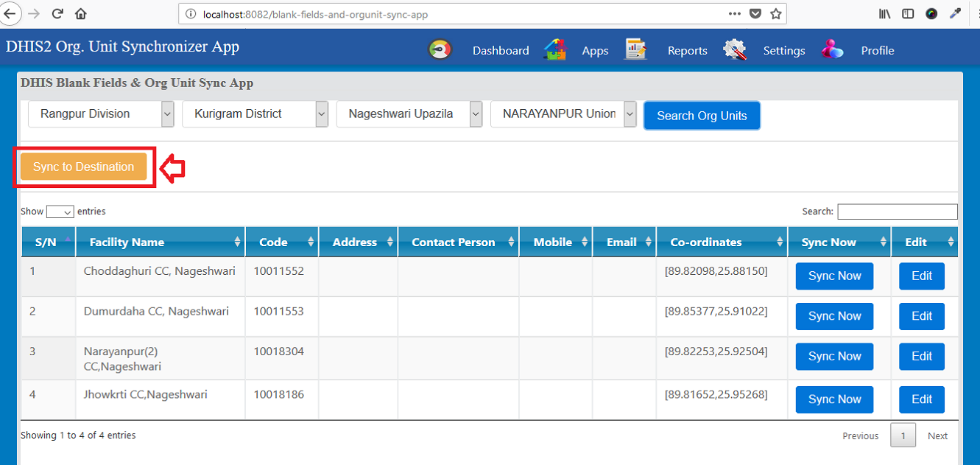Sync Now for Dumurdaha CC, Nageshwari
Viewport: 980px width, 465px height.
pyautogui.click(x=834, y=316)
